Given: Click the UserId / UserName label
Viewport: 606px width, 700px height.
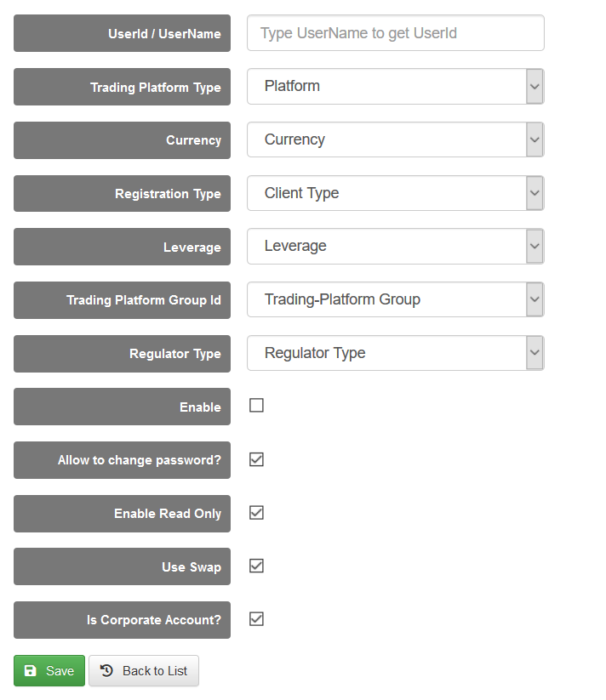Looking at the screenshot, I should pyautogui.click(x=164, y=34).
